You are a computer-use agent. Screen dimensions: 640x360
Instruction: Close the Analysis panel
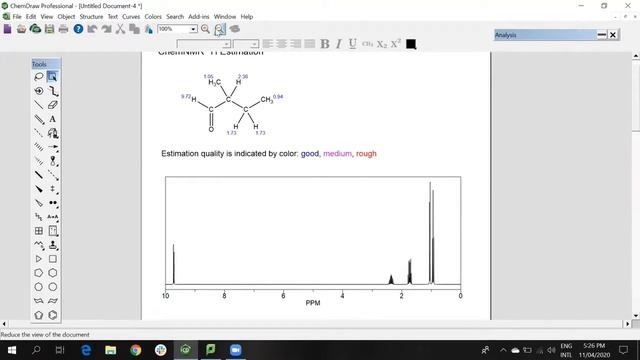tap(613, 35)
